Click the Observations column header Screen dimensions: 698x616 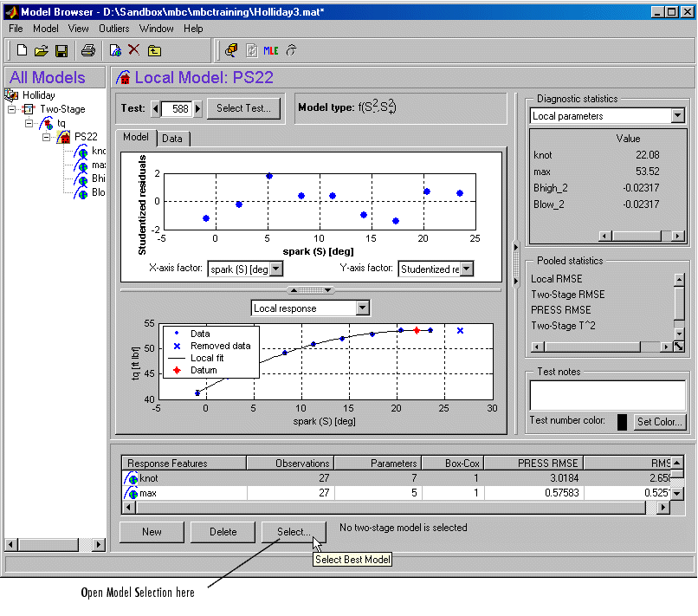point(289,464)
